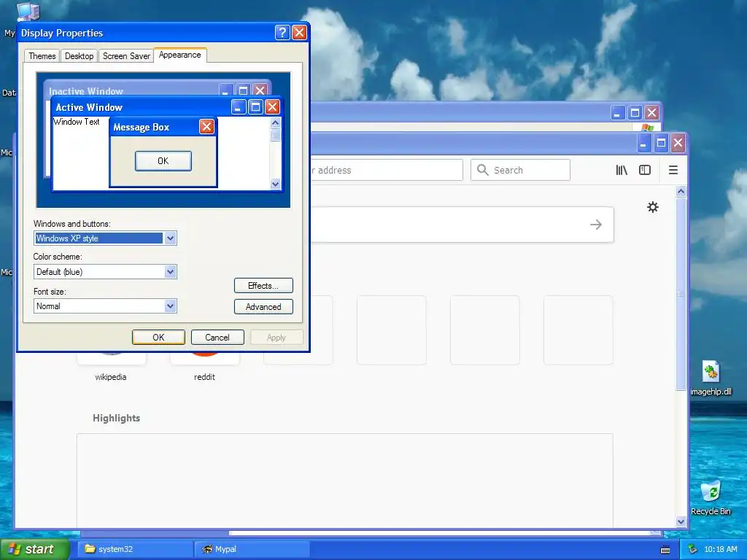The width and height of the screenshot is (747, 560).
Task: Maximize the Mypal browser window
Action: pyautogui.click(x=661, y=143)
